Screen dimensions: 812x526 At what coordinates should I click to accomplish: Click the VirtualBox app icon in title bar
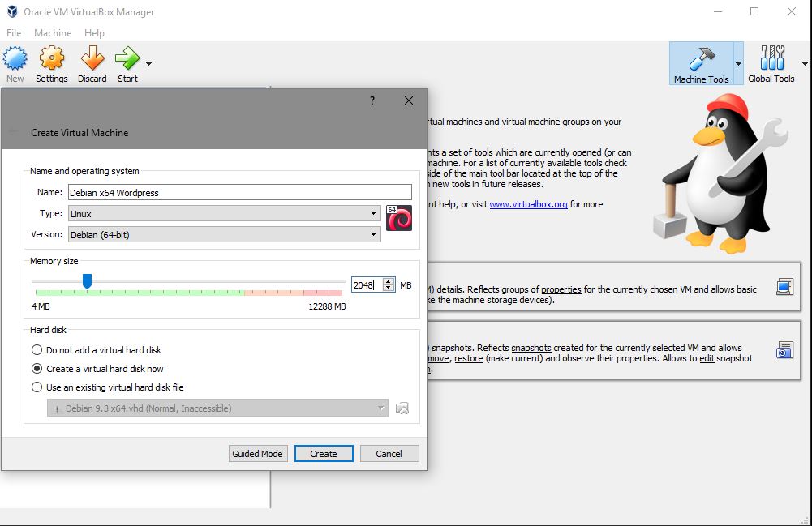tap(12, 11)
